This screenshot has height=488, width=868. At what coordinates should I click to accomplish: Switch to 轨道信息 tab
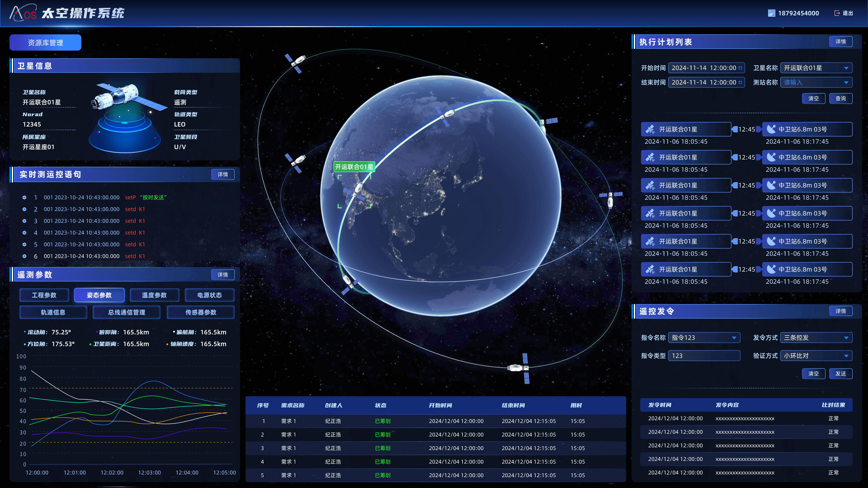click(53, 312)
